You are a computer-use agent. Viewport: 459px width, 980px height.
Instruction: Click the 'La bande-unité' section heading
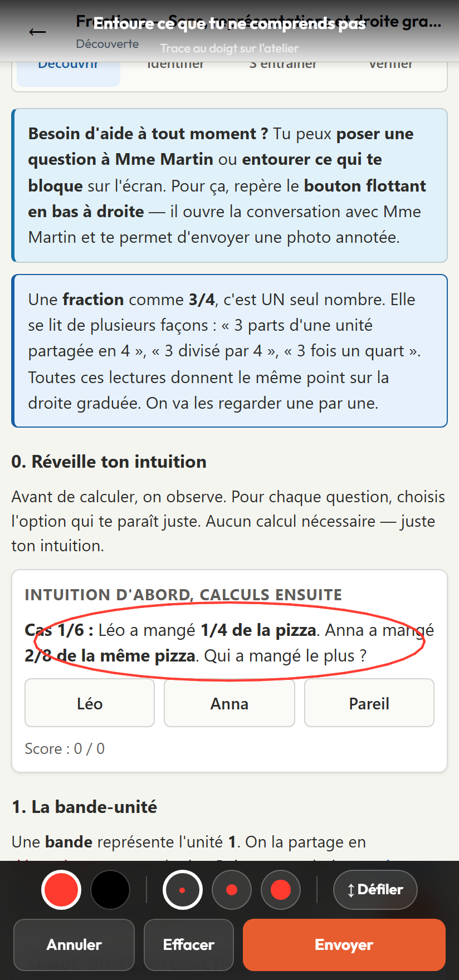click(85, 807)
